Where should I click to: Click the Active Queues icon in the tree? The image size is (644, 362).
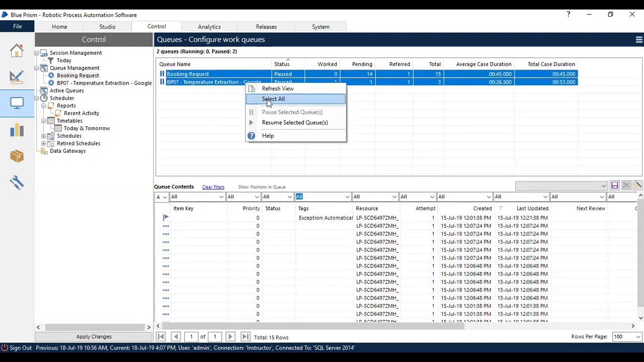44,90
